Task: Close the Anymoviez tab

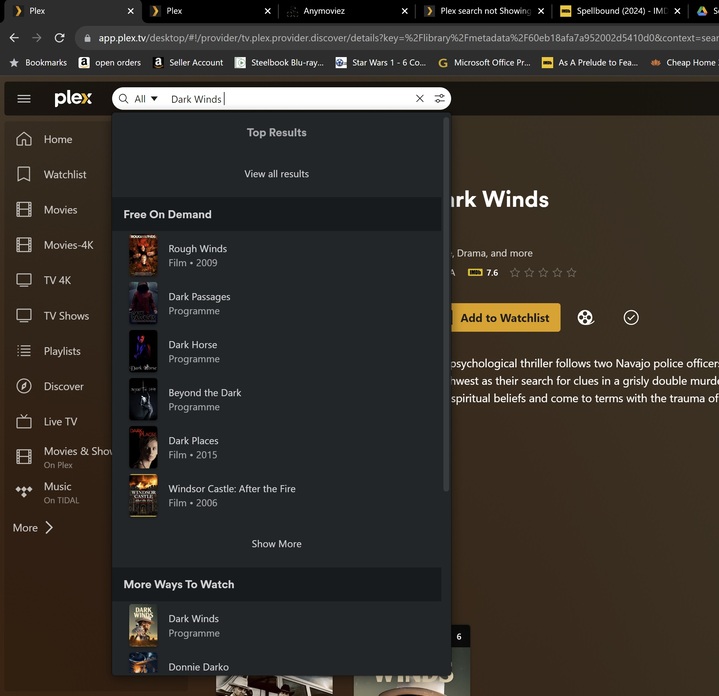Action: [x=404, y=11]
